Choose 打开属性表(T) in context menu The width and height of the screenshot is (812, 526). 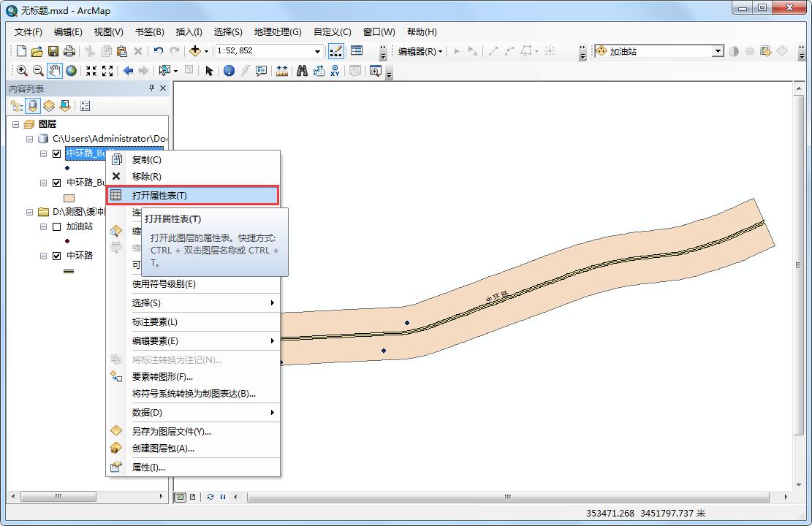tap(193, 196)
